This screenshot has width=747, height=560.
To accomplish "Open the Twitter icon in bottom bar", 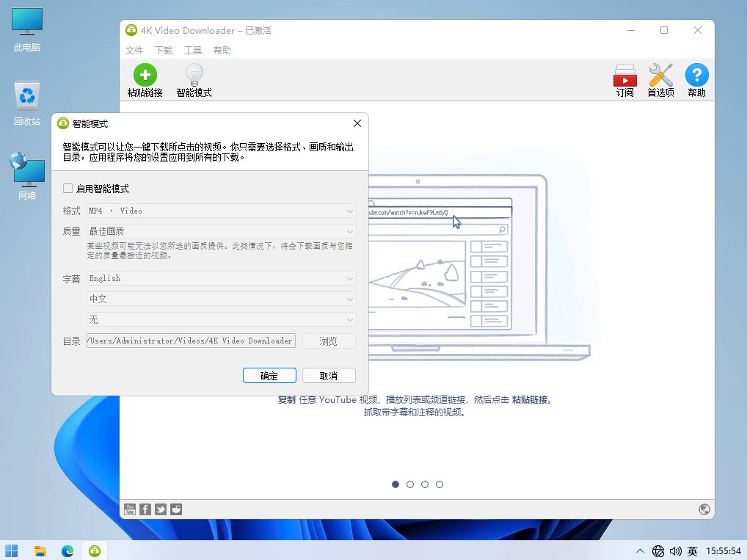I will (161, 509).
